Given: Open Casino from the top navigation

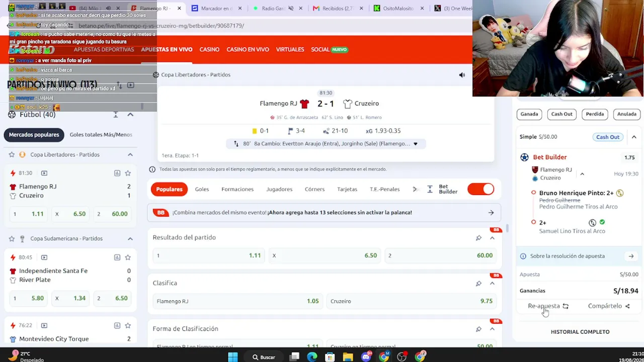Looking at the screenshot, I should point(209,49).
